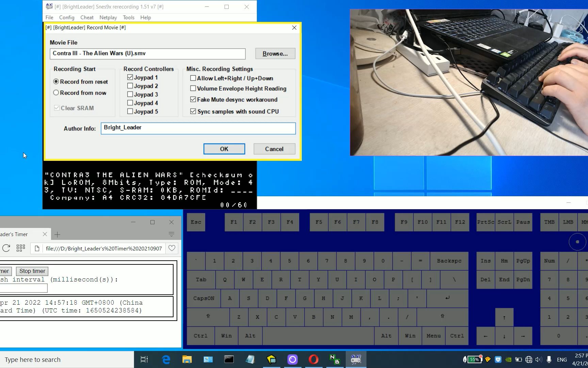Switch input language via ENG indicator
588x368 pixels.
coord(562,359)
